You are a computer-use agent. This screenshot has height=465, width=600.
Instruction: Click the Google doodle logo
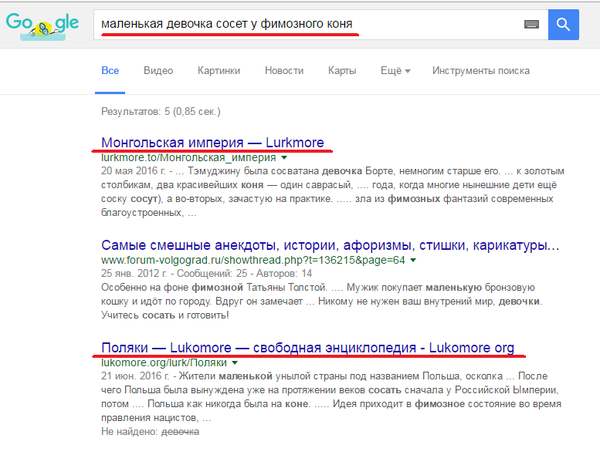pos(42,26)
